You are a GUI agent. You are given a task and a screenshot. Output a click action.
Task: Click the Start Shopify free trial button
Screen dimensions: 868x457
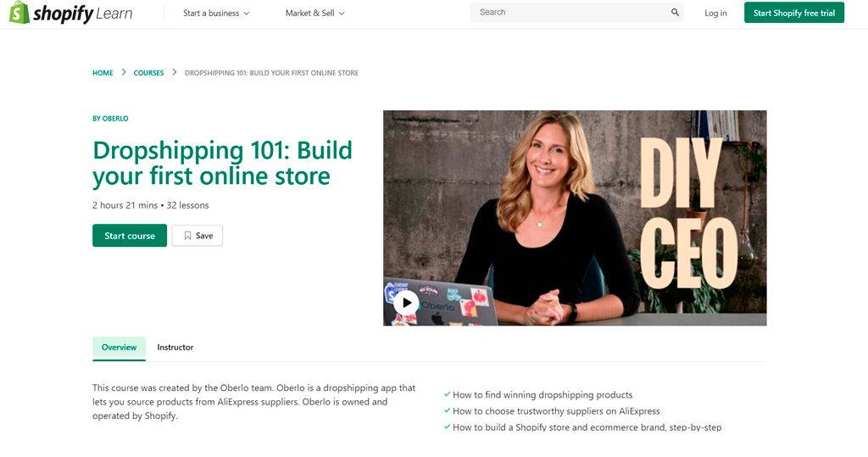[x=793, y=13]
